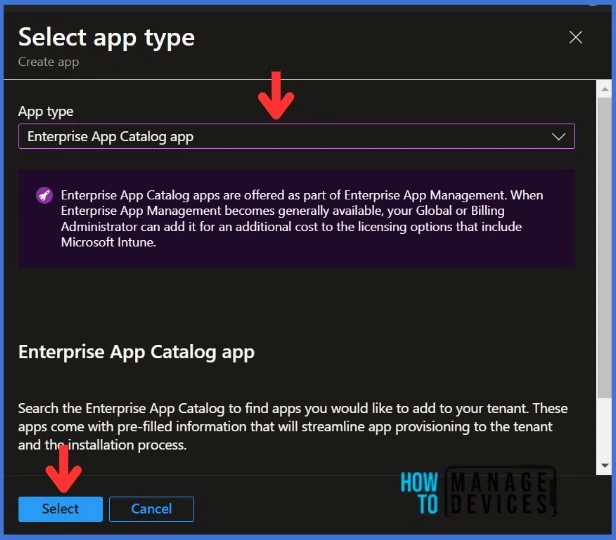Viewport: 616px width, 540px height.
Task: Click the 'App type' field label
Action: pyautogui.click(x=46, y=112)
